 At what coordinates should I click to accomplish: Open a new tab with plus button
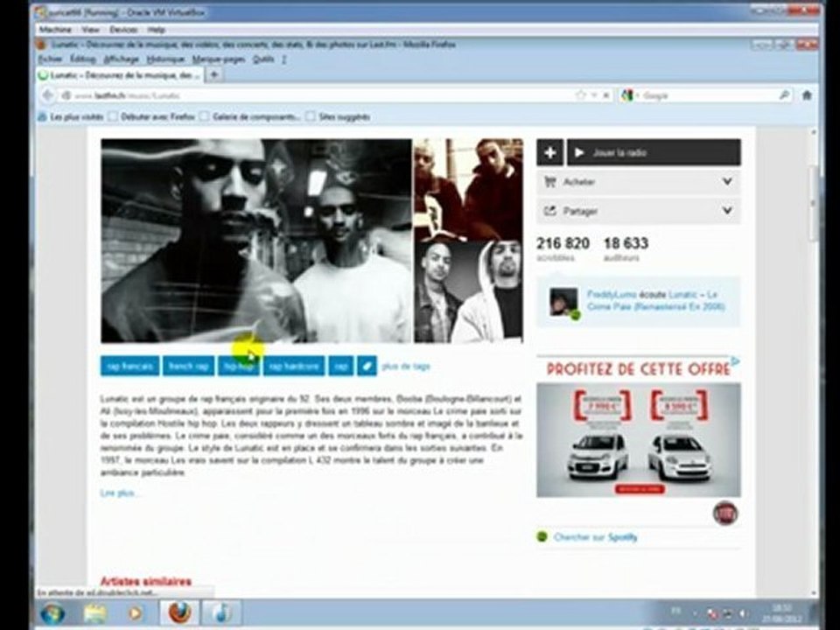[213, 75]
